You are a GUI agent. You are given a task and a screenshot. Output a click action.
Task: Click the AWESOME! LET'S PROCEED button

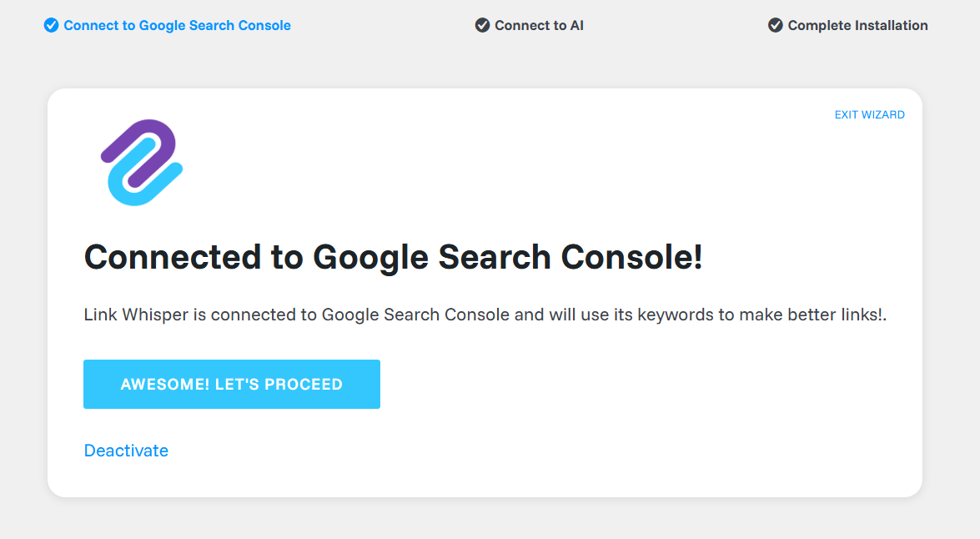click(232, 384)
